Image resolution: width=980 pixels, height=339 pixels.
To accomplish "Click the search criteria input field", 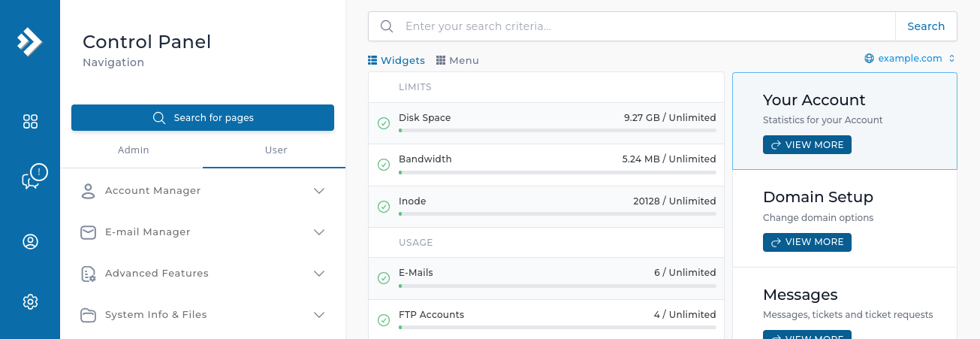I will point(646,26).
